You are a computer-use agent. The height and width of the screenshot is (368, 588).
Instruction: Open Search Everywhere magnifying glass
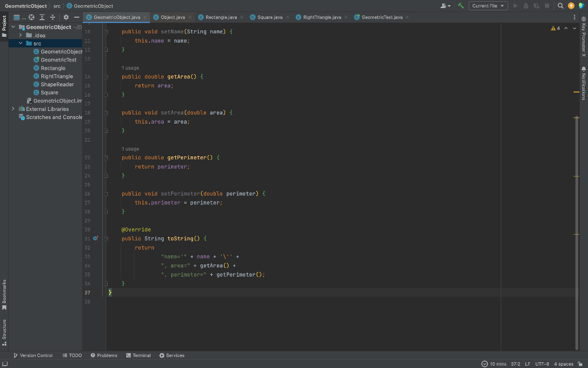tap(560, 6)
